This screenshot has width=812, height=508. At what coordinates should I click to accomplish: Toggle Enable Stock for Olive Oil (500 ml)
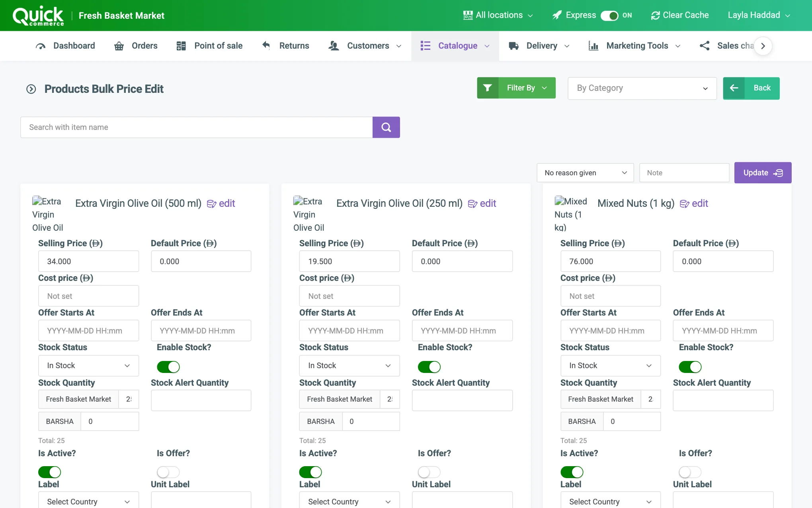pyautogui.click(x=168, y=367)
